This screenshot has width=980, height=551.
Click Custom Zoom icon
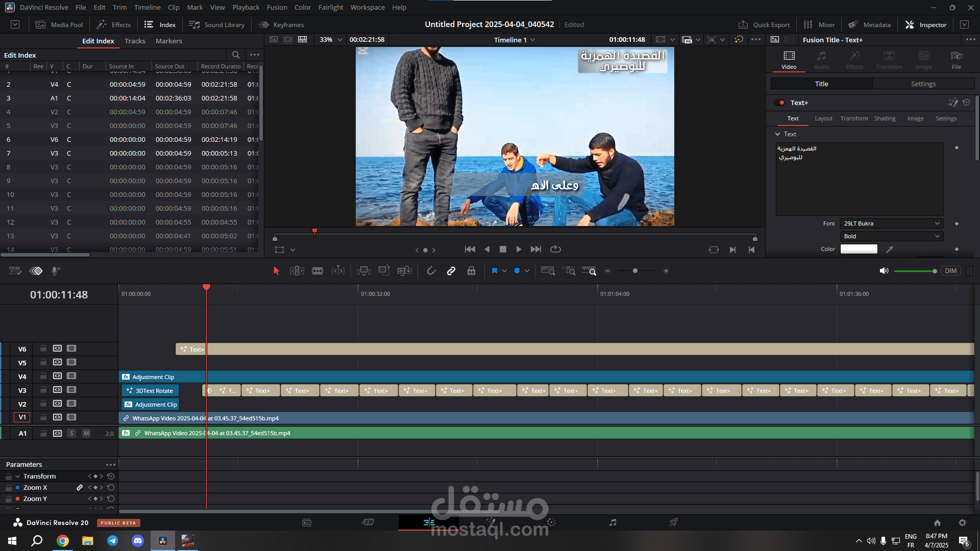pos(589,271)
